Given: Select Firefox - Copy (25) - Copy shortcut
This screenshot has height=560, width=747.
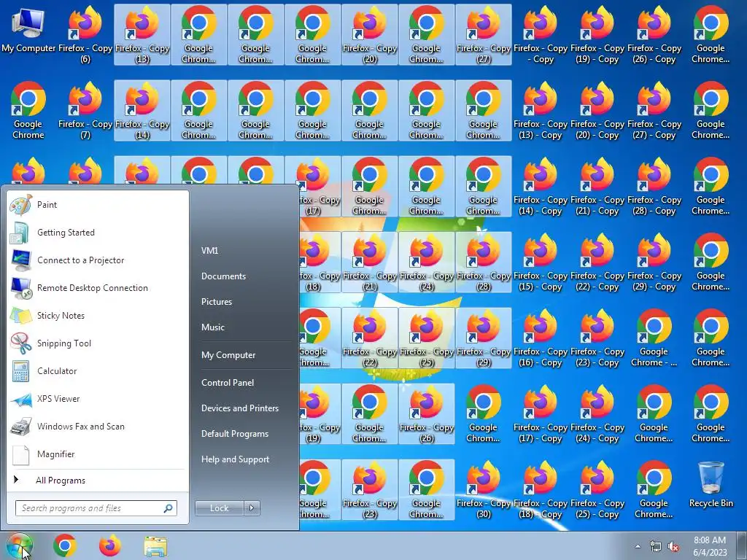Looking at the screenshot, I should (x=597, y=490).
